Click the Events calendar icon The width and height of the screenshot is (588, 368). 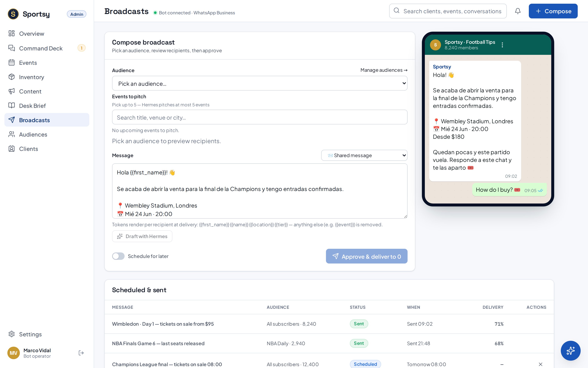tap(11, 62)
